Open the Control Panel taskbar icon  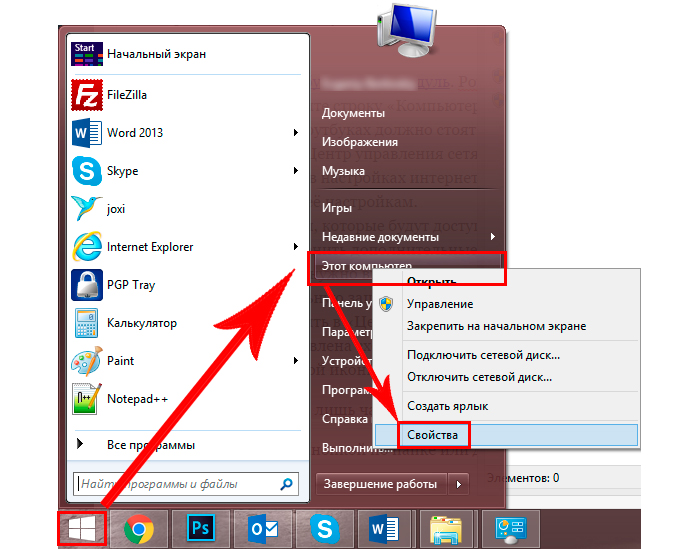[x=511, y=529]
